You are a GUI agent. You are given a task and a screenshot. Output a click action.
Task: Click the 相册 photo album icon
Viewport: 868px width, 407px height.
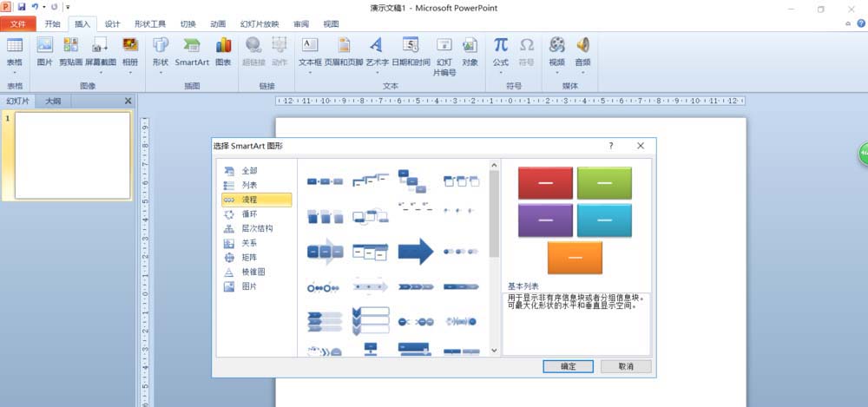pos(130,45)
